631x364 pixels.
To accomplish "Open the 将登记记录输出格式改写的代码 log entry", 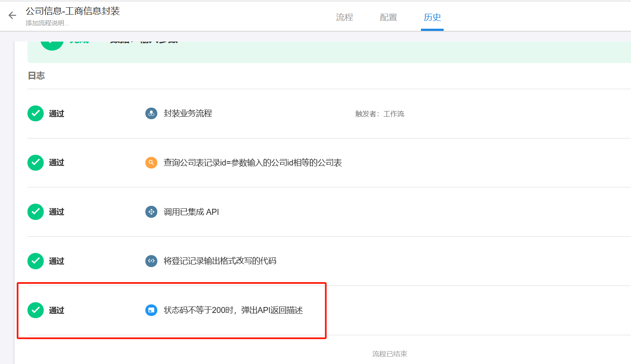I will coord(220,261).
